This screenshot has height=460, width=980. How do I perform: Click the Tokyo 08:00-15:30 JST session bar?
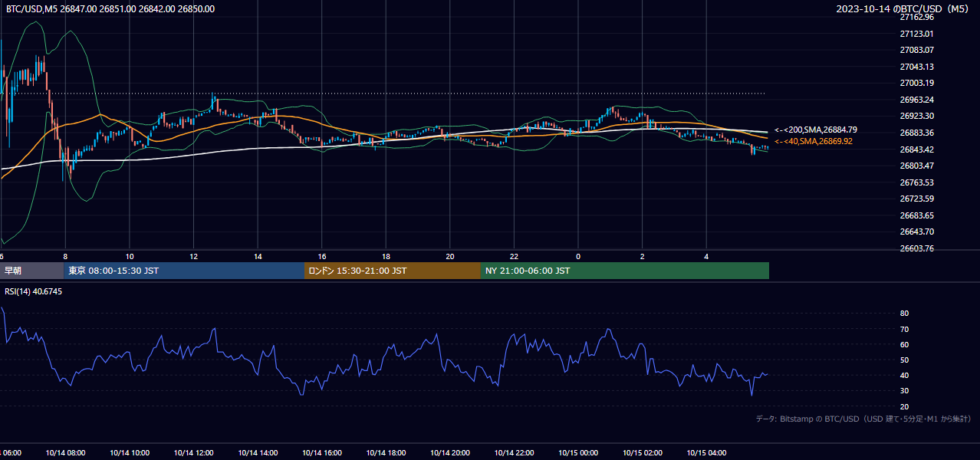coord(184,271)
